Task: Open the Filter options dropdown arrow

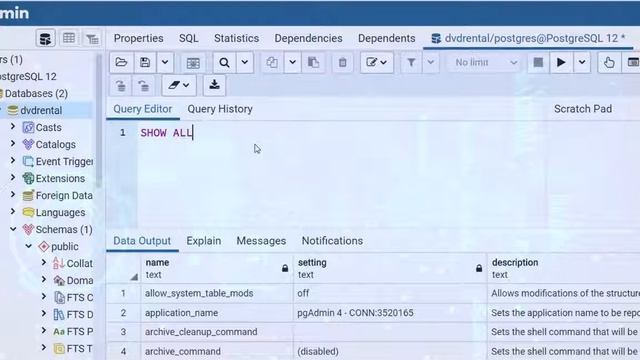Action: point(431,62)
